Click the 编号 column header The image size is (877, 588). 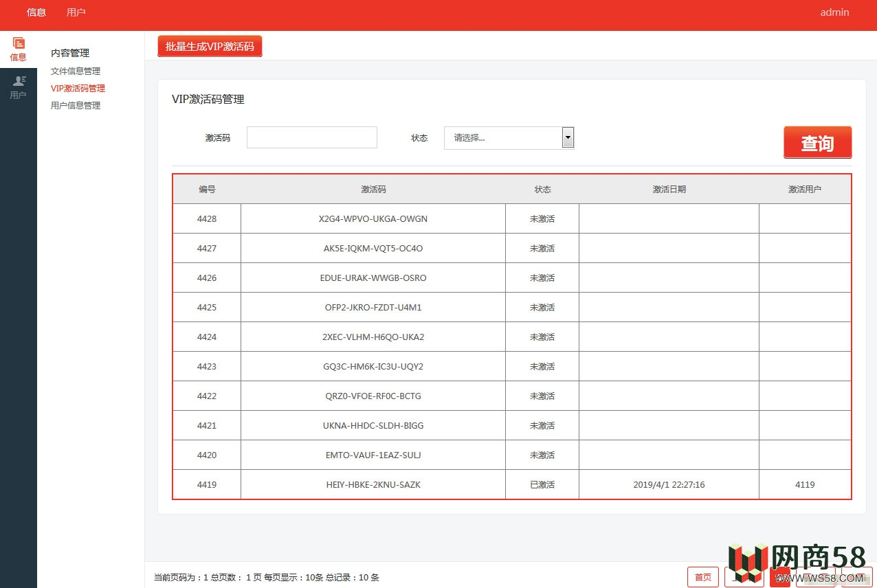point(207,190)
